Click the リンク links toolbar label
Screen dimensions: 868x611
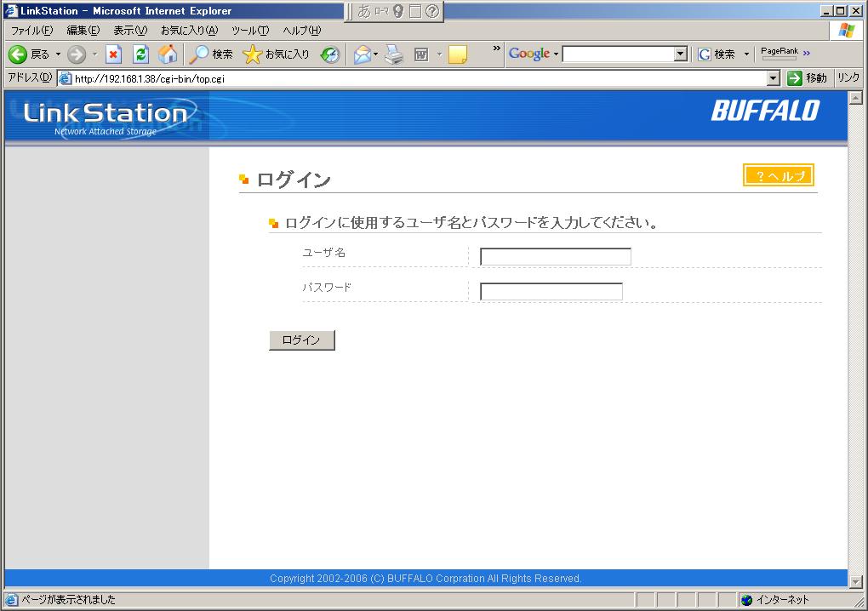pos(848,78)
